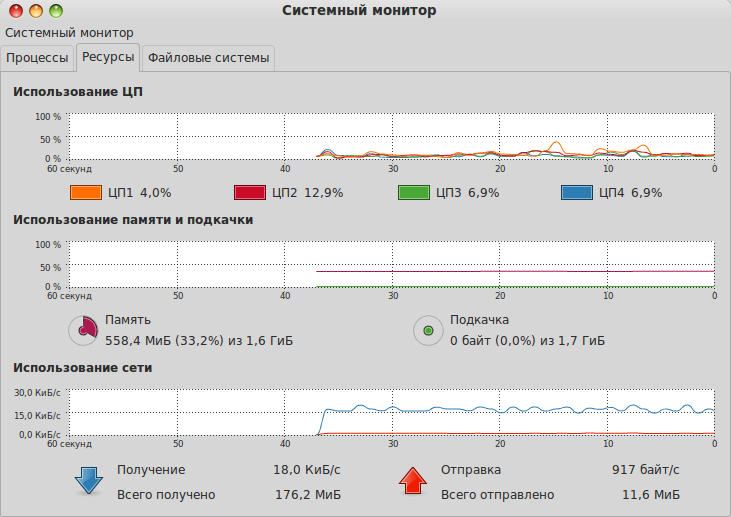Image resolution: width=731 pixels, height=517 pixels.
Task: Click the Использование сети section heading
Action: point(82,367)
